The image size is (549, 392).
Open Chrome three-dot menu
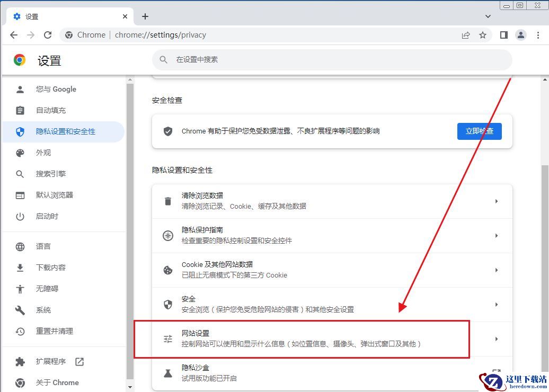coord(538,35)
